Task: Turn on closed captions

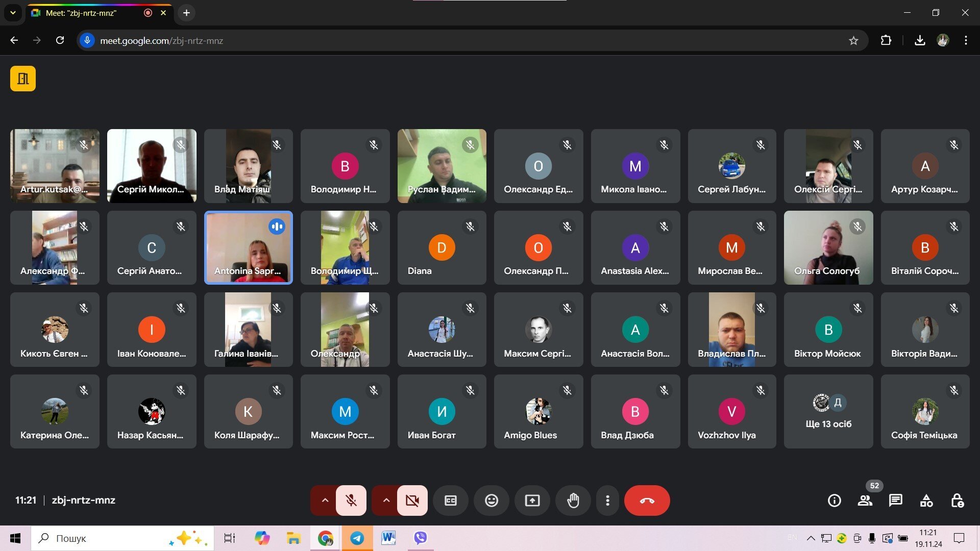Action: tap(451, 500)
